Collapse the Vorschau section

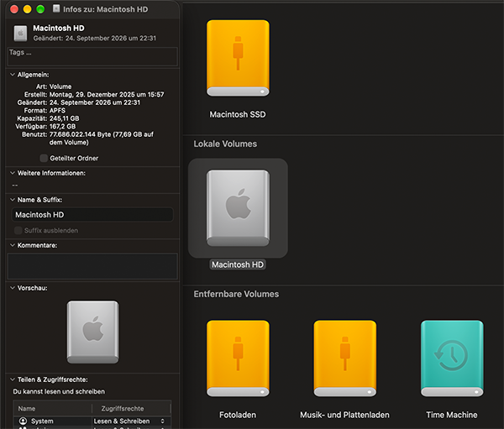(13, 288)
